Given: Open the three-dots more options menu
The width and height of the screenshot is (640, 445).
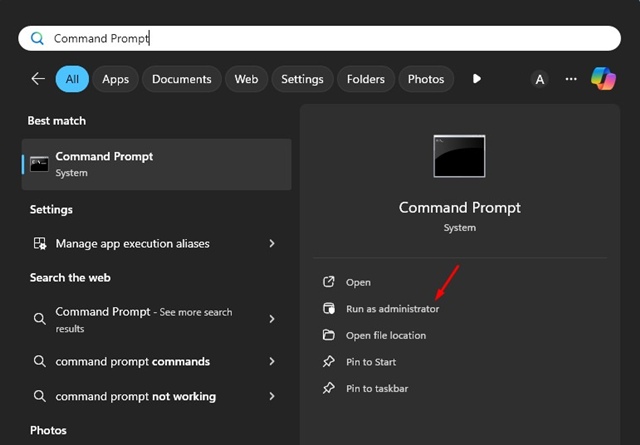Looking at the screenshot, I should pyautogui.click(x=571, y=79).
